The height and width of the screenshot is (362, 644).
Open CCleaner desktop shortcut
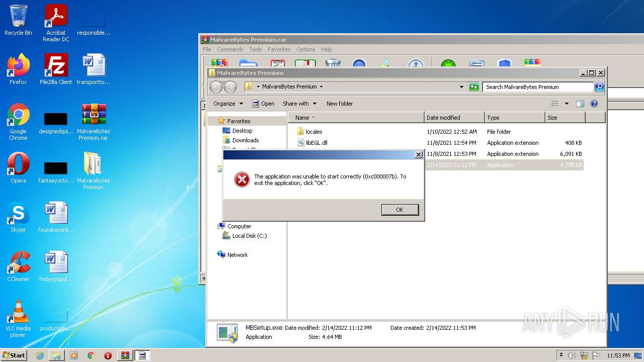click(18, 266)
